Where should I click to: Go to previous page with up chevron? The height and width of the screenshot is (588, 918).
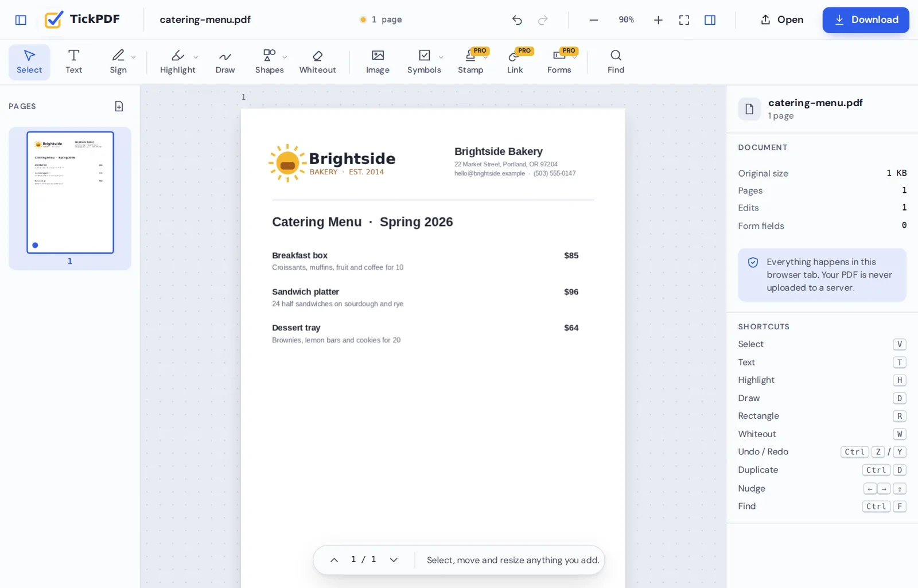(x=334, y=560)
